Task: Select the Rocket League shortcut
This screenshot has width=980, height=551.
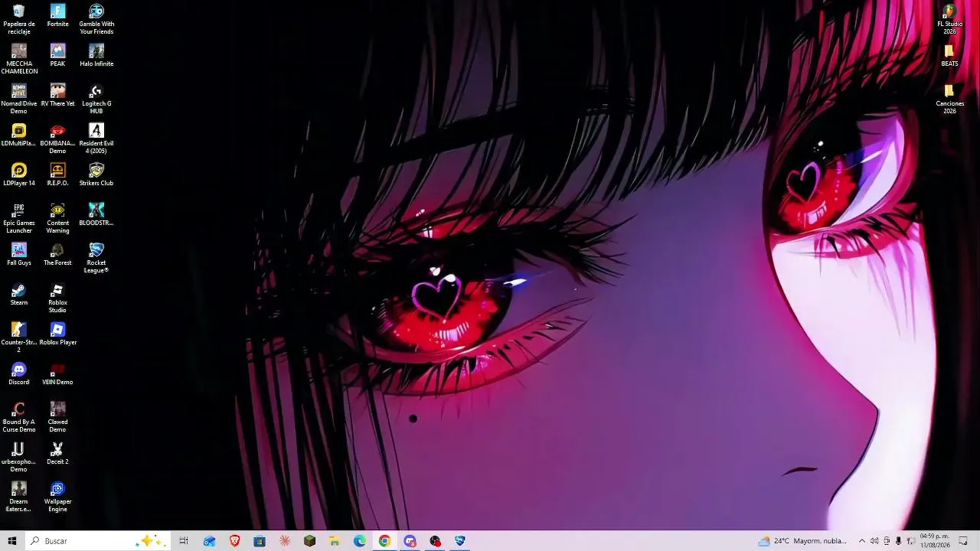Action: [96, 258]
